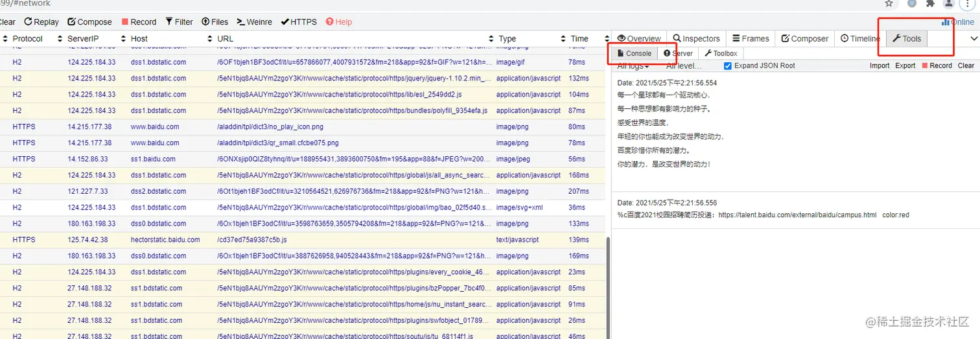The height and width of the screenshot is (339, 980).
Task: Open the Frames tab
Action: tap(751, 39)
